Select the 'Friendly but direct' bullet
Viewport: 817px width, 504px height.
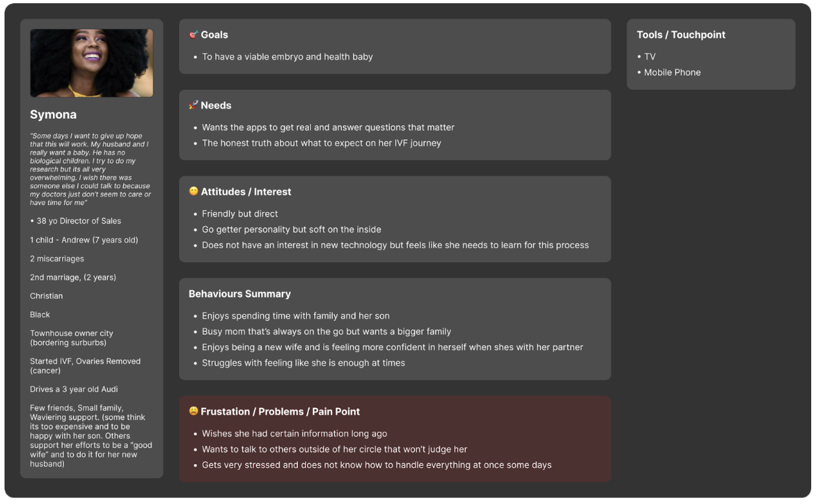pyautogui.click(x=240, y=214)
